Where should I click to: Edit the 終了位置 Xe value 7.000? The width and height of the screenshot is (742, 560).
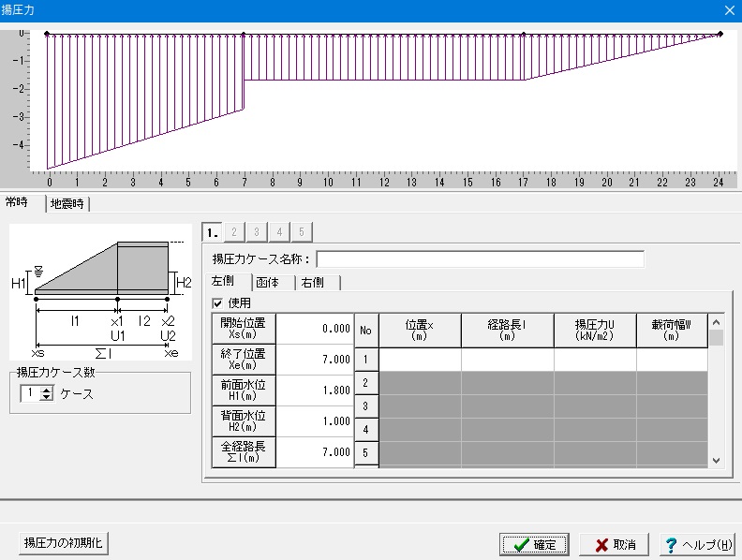315,360
